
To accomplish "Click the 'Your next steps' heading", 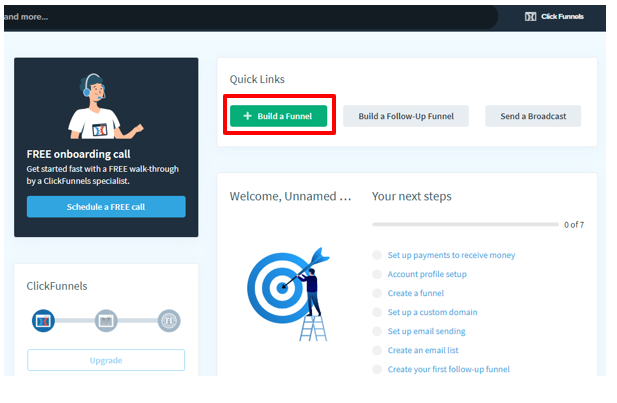I will point(412,196).
